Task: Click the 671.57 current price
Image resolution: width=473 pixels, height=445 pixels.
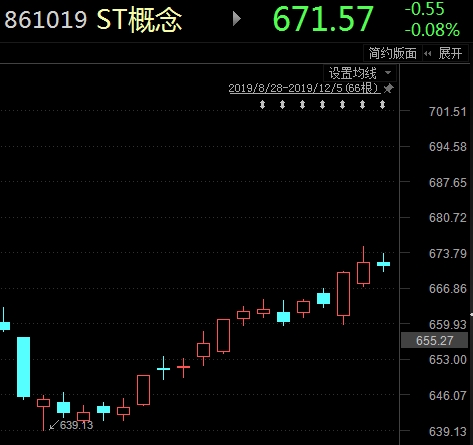Action: [x=323, y=19]
